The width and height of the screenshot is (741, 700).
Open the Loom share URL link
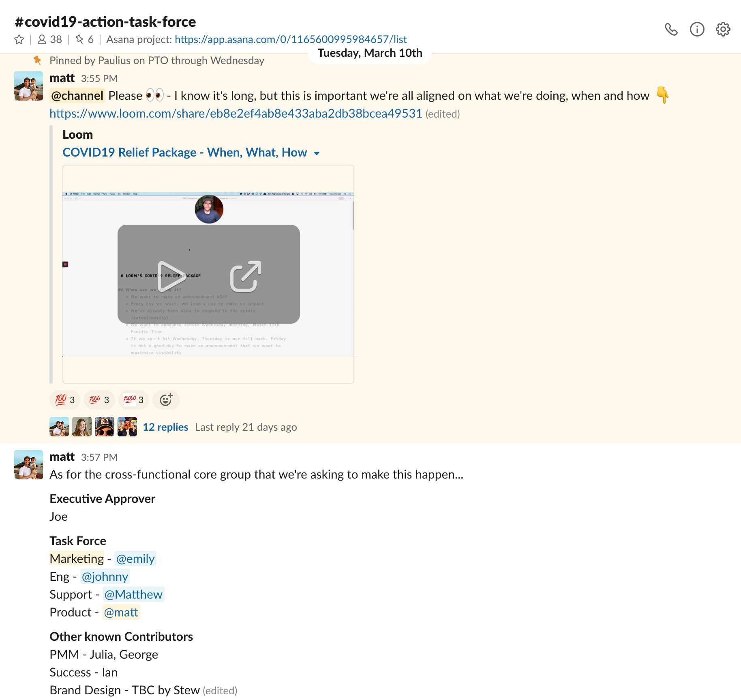point(236,113)
